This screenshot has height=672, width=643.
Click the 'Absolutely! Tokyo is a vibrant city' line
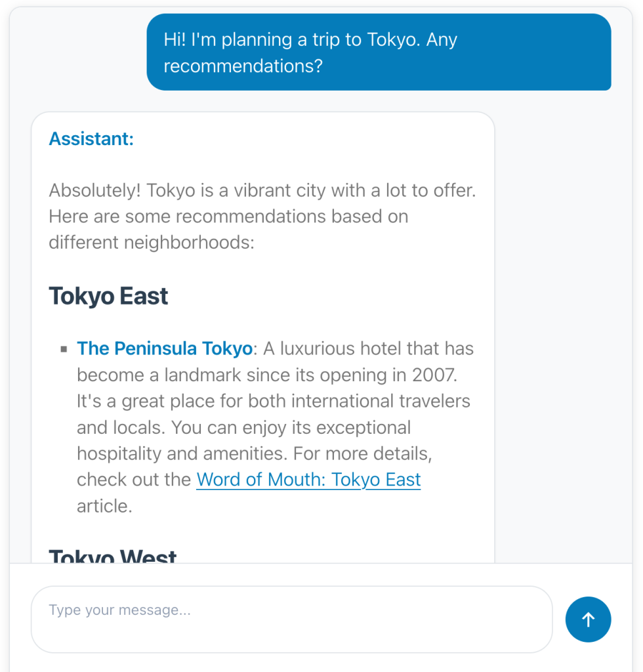262,190
